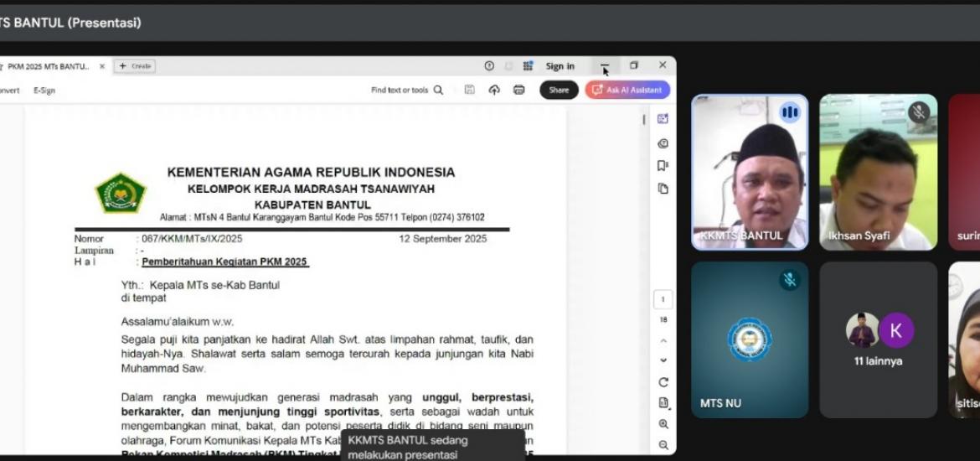Click the MTS NU logo avatar
The image size is (980, 461).
[750, 339]
